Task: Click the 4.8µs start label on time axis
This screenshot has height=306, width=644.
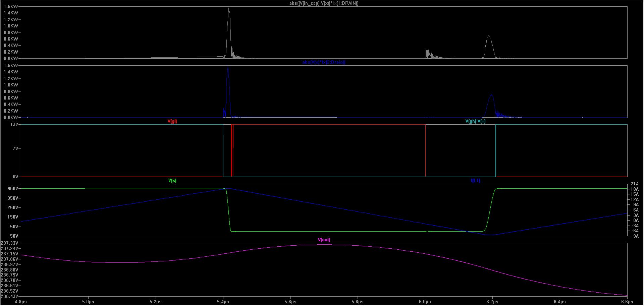Action: [x=21, y=302]
